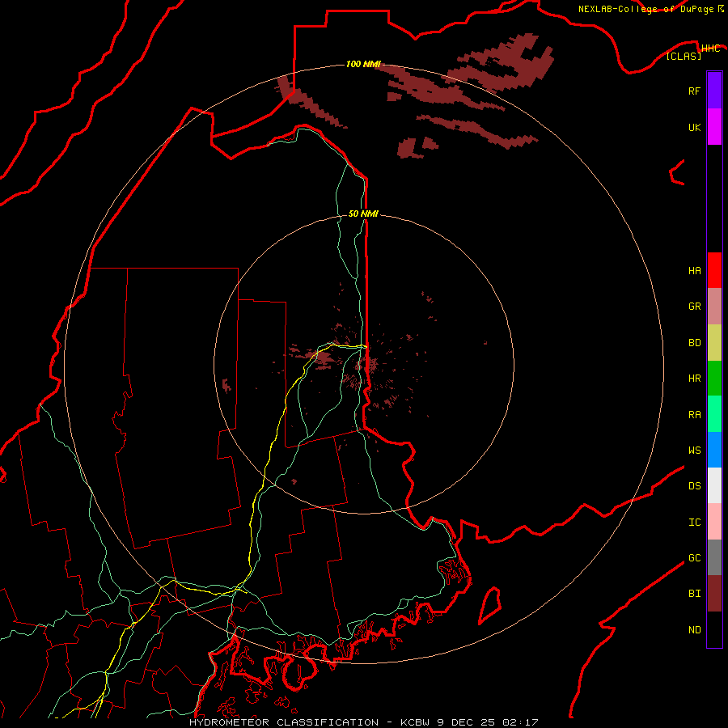Click the UK legend label text

[x=694, y=127]
